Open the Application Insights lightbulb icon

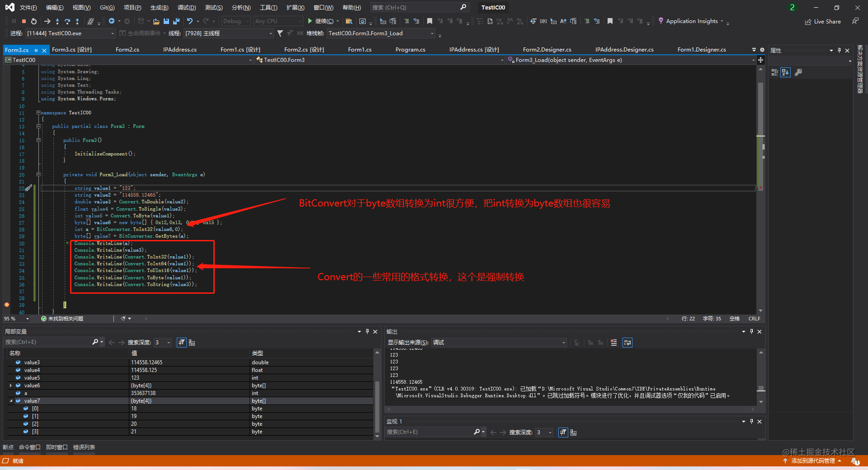click(x=661, y=21)
